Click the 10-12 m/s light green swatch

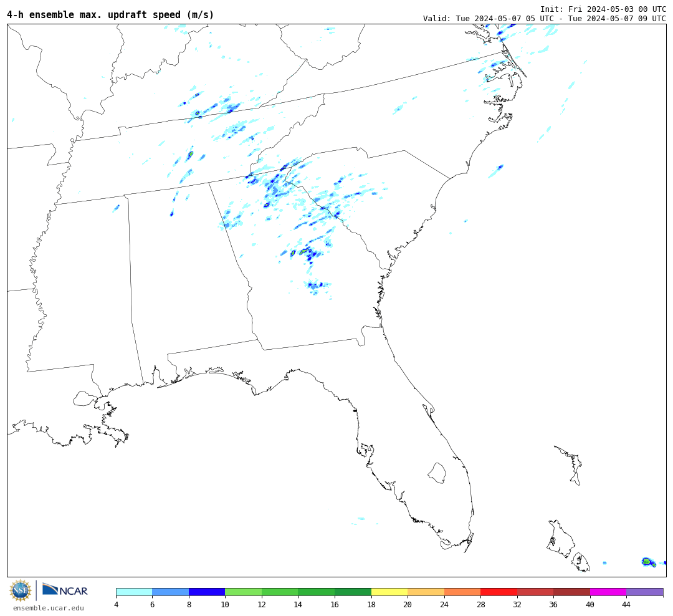click(244, 592)
